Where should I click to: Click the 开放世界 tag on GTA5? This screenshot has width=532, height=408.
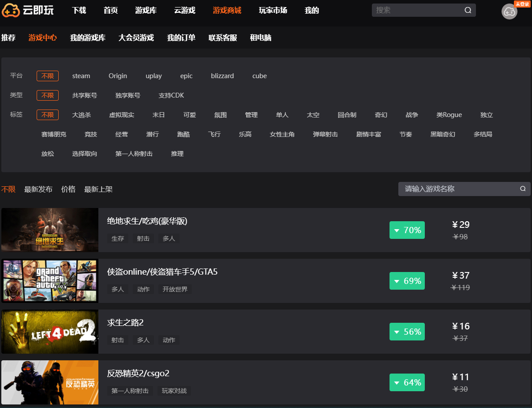[x=175, y=289]
